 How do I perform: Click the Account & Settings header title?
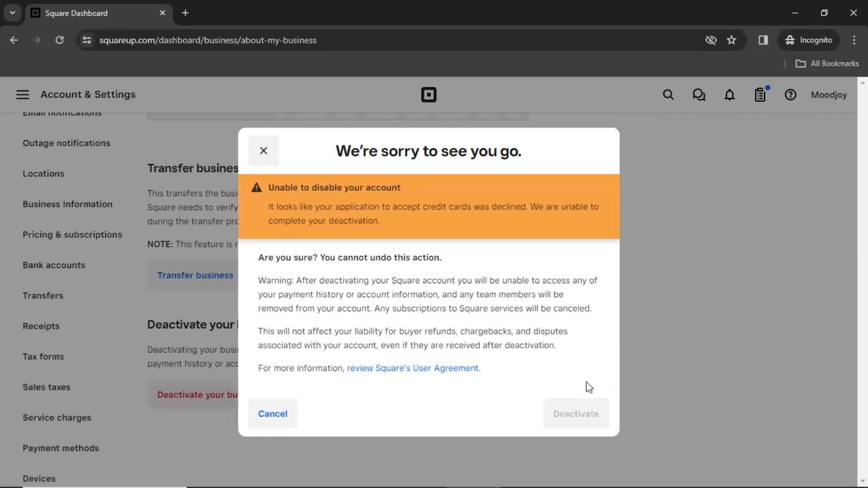coord(88,94)
